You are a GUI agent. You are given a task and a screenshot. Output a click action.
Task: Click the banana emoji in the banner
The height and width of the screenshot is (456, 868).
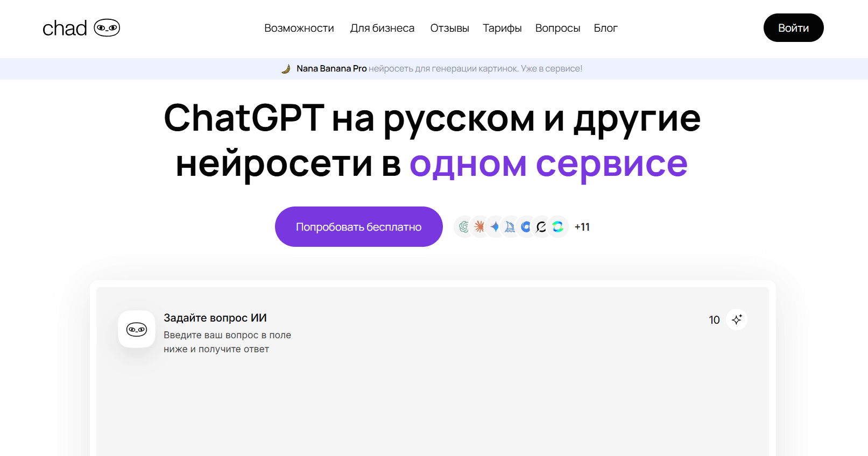pos(286,69)
